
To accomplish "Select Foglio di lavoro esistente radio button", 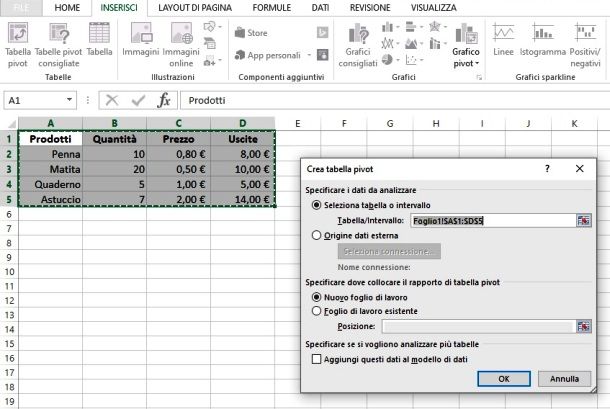I will tap(317, 311).
